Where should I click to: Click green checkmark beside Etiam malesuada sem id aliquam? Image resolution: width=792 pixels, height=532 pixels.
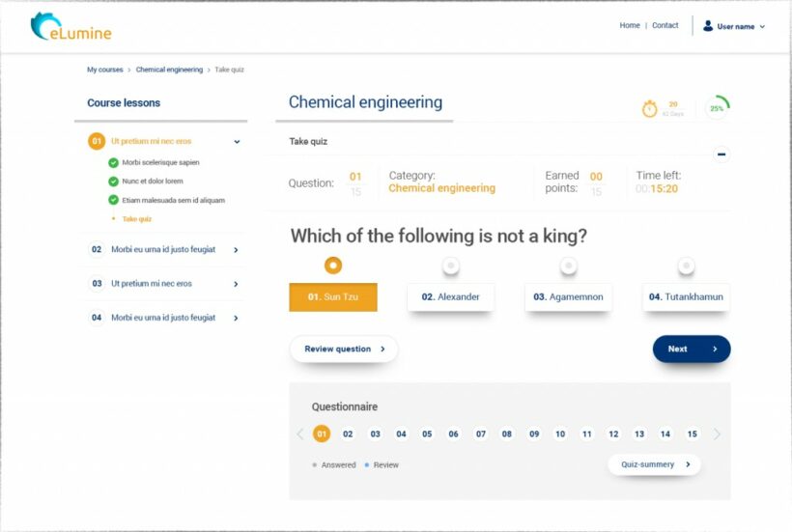coord(113,200)
